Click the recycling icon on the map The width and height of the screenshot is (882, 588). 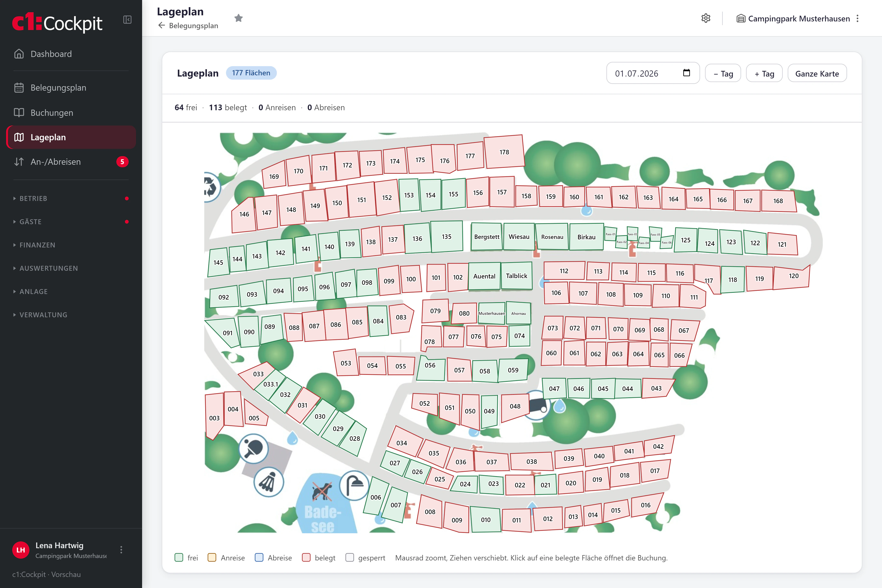click(211, 186)
